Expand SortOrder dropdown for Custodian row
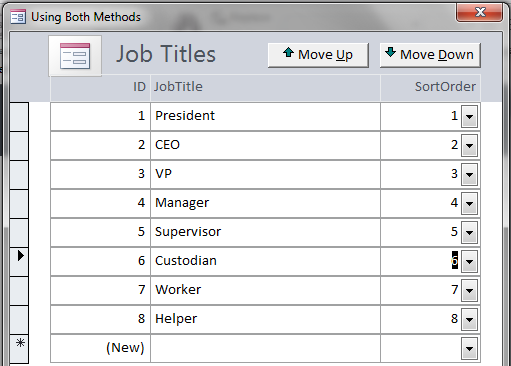The image size is (511, 366). tap(469, 262)
